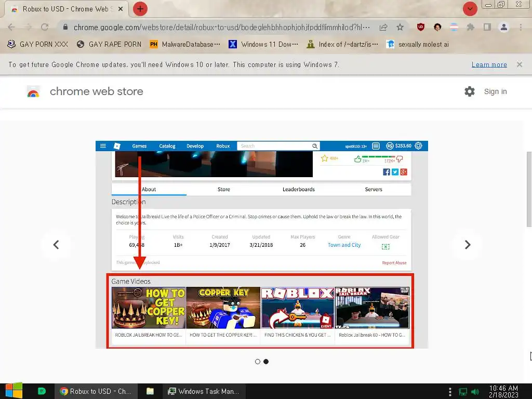Viewport: 532px width, 399px height.
Task: Open the uBlock Origin extension
Action: (421, 27)
